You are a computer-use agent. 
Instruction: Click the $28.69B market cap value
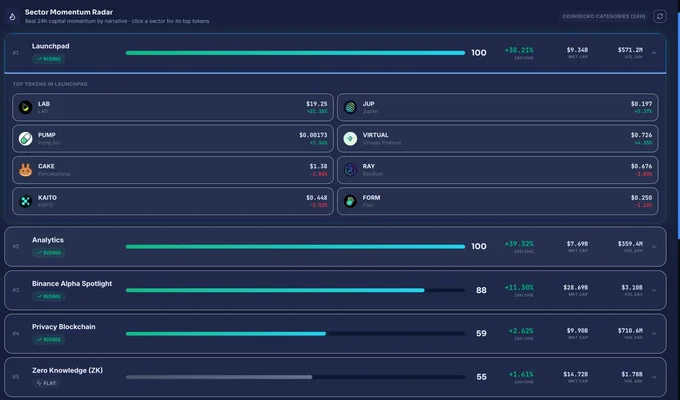(576, 287)
